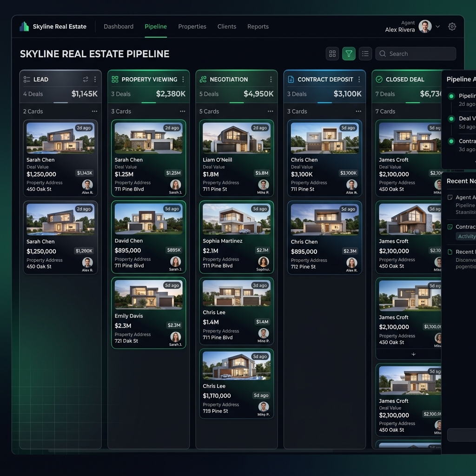Focus the Search input field
This screenshot has width=476, height=476.
[x=416, y=54]
